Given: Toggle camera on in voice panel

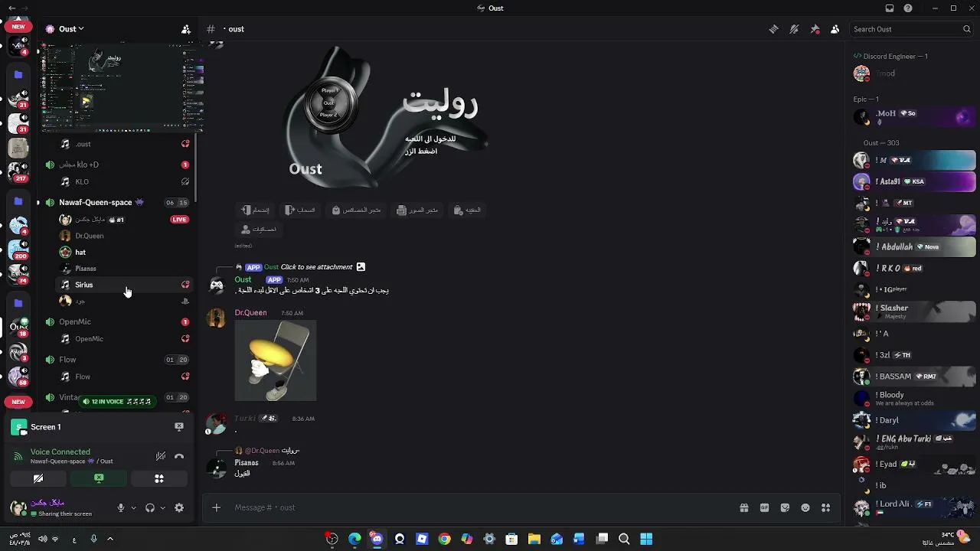Looking at the screenshot, I should [x=38, y=478].
